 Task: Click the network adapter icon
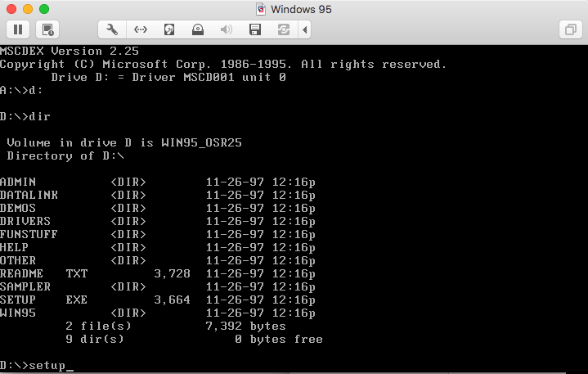[141, 29]
